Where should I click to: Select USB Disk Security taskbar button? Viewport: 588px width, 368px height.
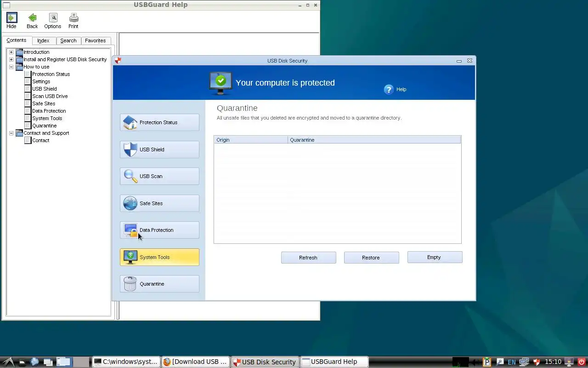coord(265,362)
